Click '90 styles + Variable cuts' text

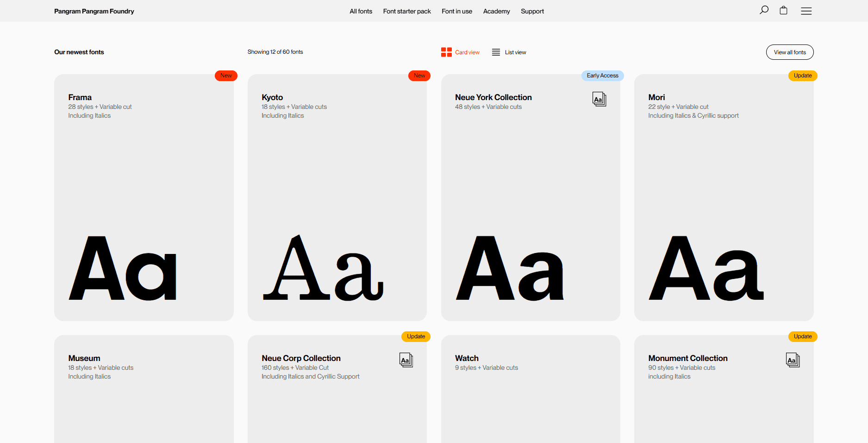pos(682,367)
